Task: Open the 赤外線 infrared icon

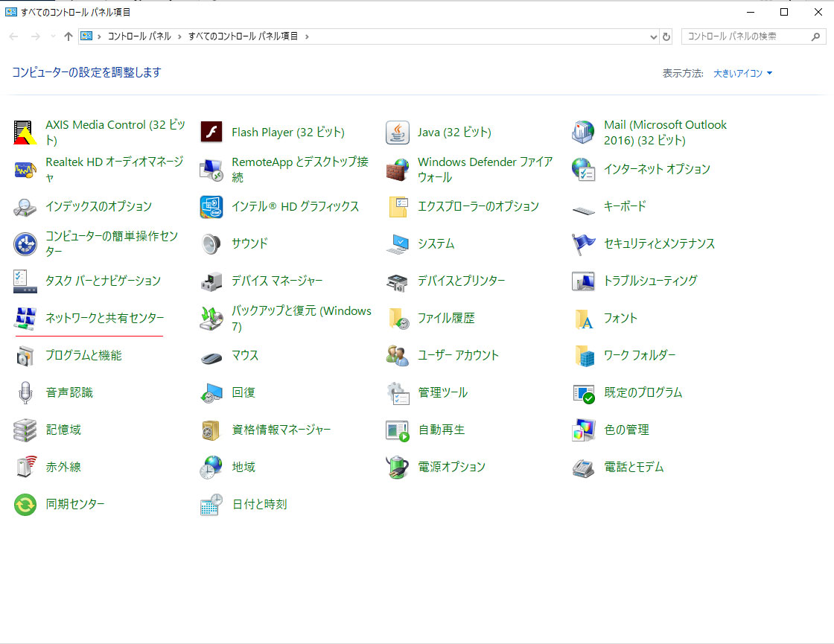Action: [x=25, y=466]
